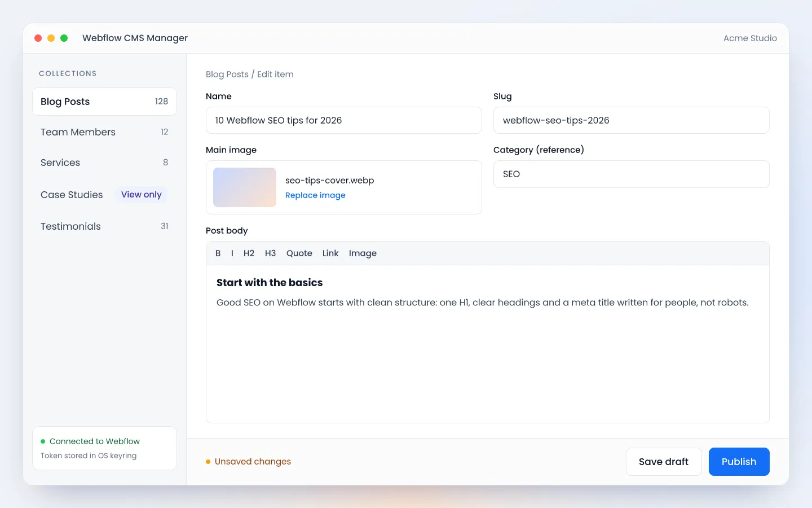Click the Replace image link
Screen dimensions: 812x508
click(315, 195)
